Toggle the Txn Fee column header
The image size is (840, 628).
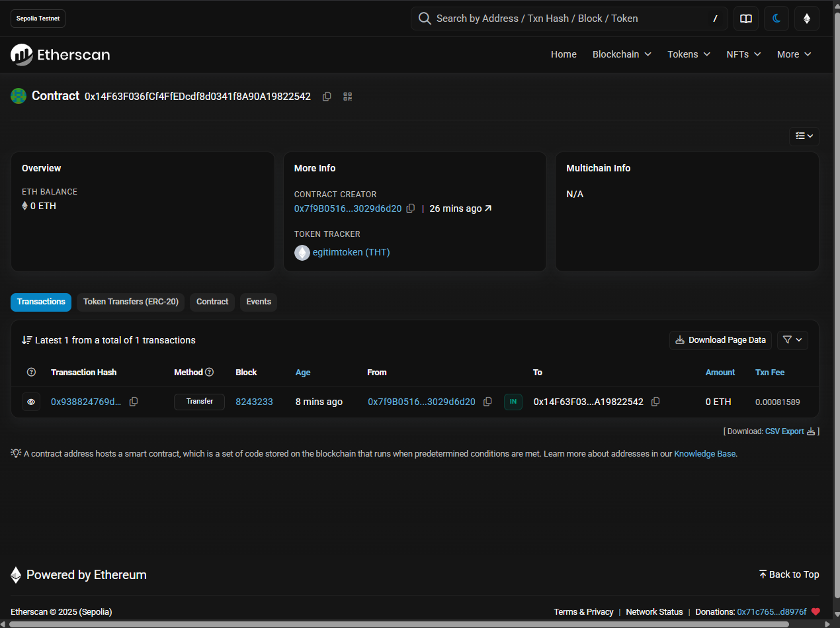pos(770,373)
